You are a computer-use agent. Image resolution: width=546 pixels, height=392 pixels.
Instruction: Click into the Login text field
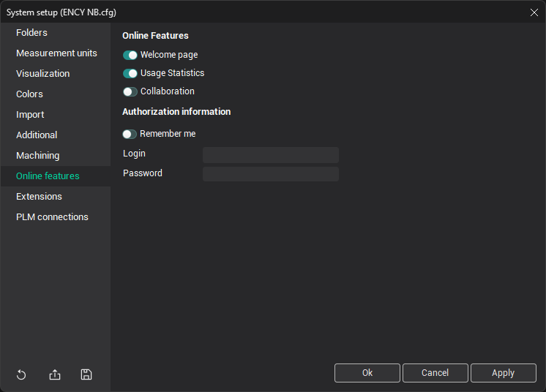[270, 154]
